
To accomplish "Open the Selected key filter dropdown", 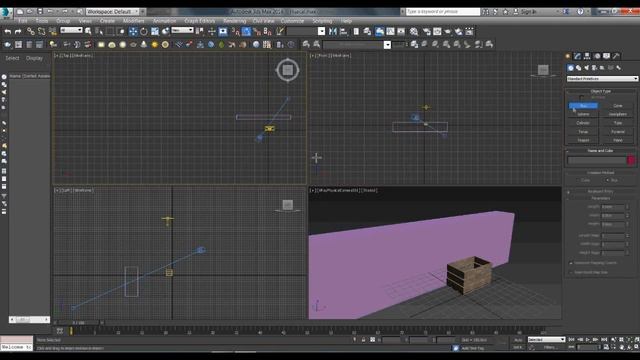I will pyautogui.click(x=546, y=340).
